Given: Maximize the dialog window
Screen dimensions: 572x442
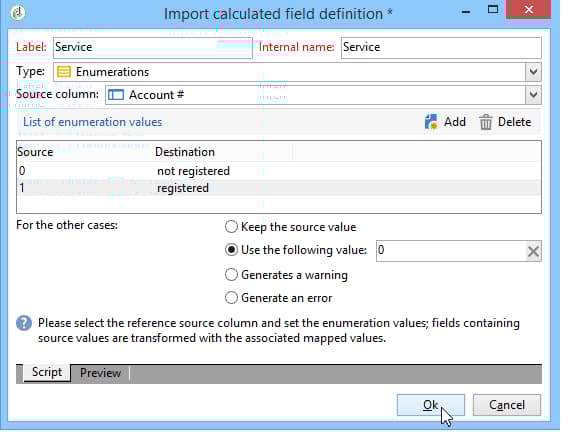Looking at the screenshot, I should (x=493, y=9).
